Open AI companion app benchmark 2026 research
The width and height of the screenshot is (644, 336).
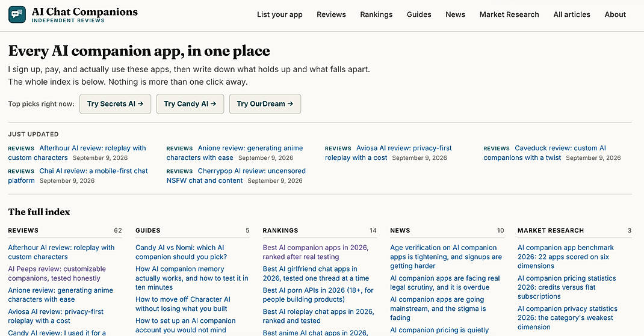pos(566,257)
